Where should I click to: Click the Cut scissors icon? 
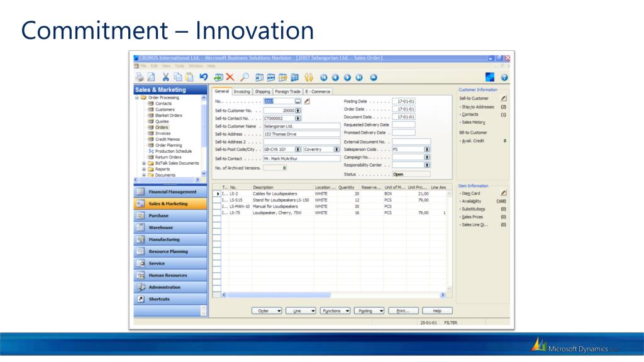166,77
